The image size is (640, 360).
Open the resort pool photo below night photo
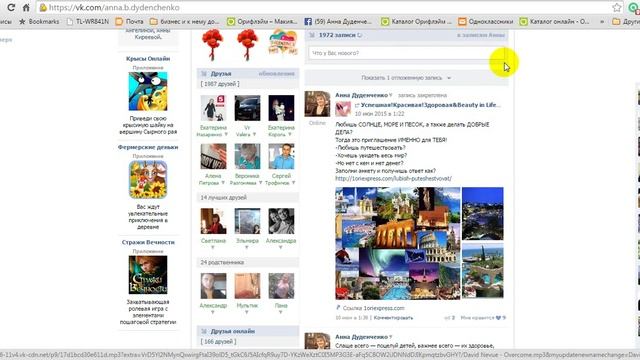click(482, 271)
